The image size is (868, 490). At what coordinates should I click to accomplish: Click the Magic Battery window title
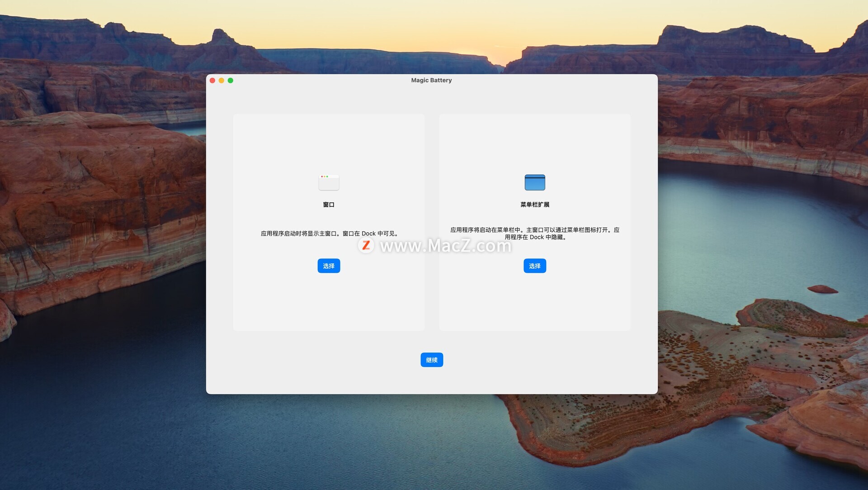(431, 80)
